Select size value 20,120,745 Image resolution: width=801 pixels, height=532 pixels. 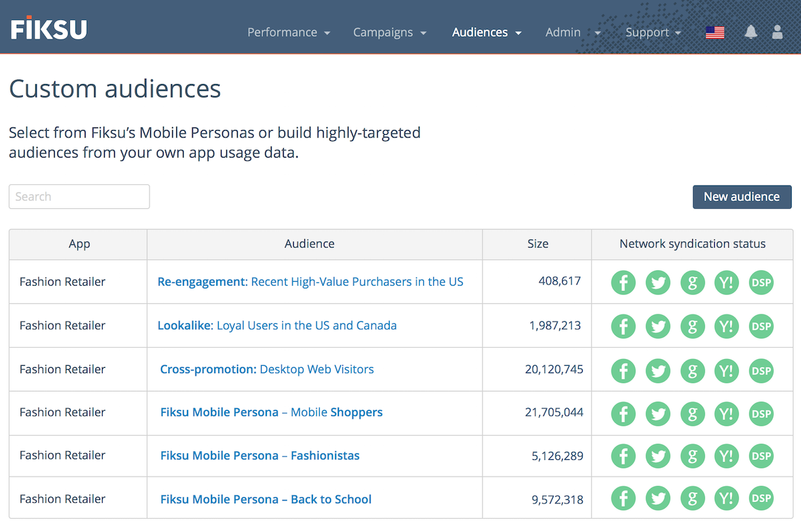click(x=554, y=369)
